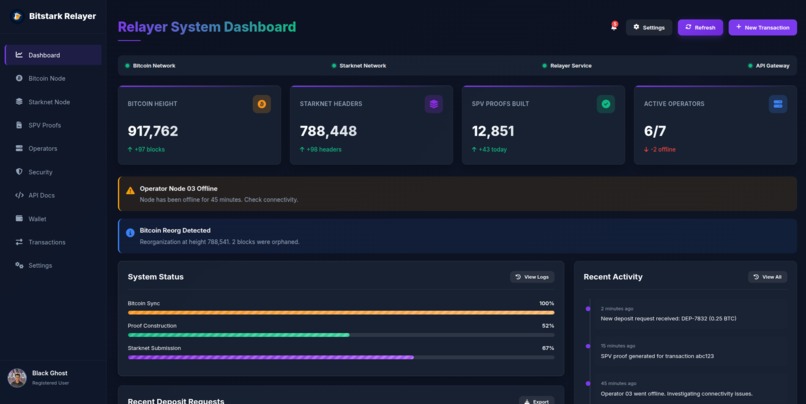Open SPV Proofs section

point(53,125)
